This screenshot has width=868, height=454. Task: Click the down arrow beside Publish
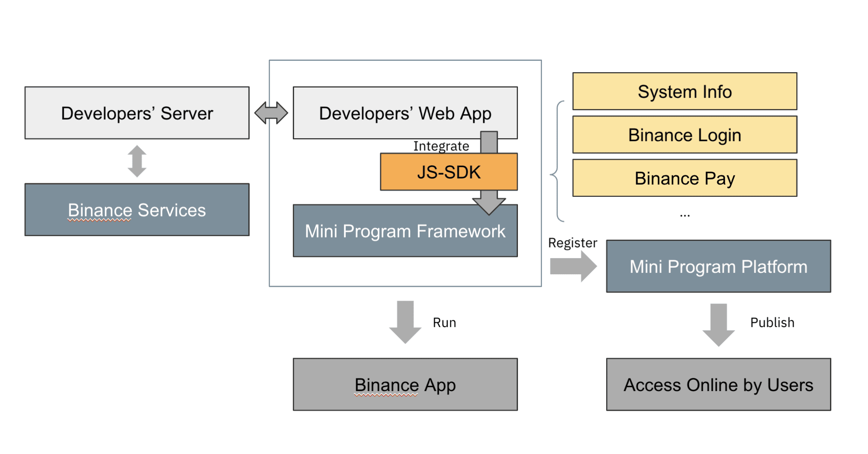point(719,325)
